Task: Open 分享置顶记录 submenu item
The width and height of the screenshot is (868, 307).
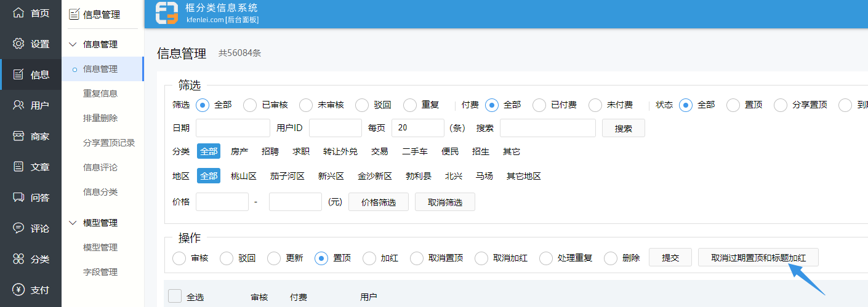Action: [109, 143]
